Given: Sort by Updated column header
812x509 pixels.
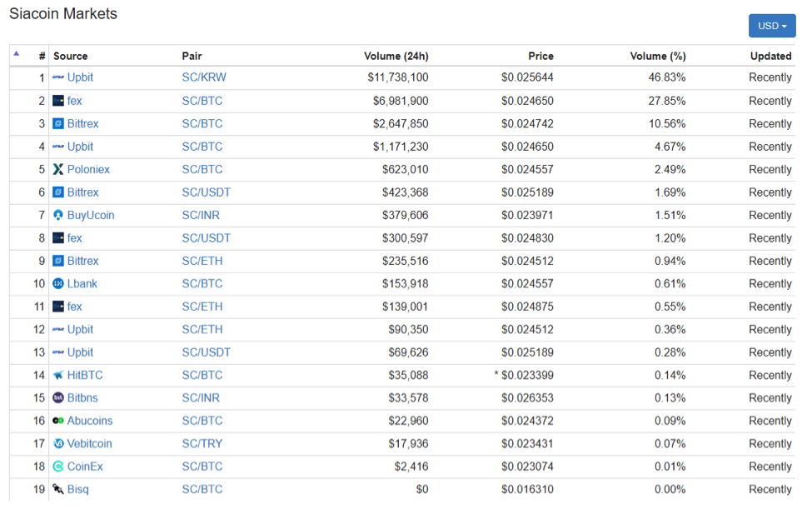Looking at the screenshot, I should 770,56.
